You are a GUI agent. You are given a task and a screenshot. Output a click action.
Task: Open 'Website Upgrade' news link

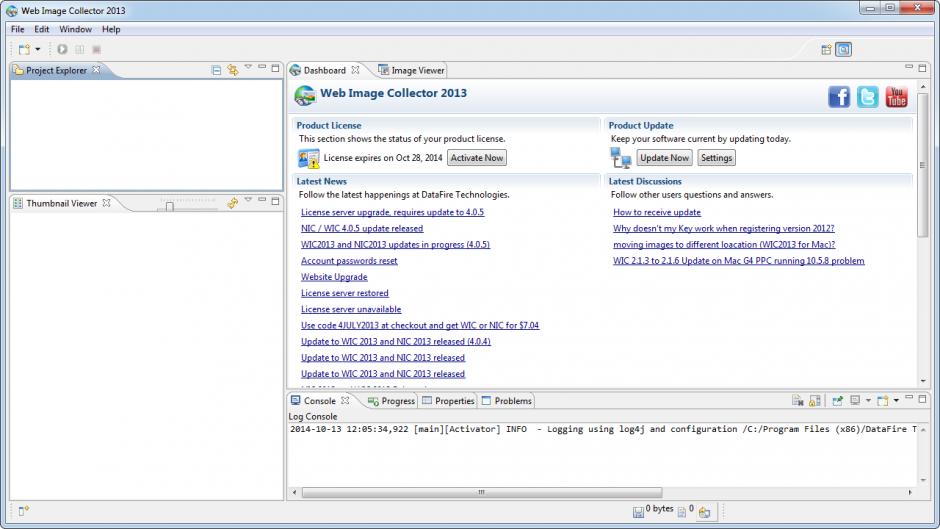point(334,277)
